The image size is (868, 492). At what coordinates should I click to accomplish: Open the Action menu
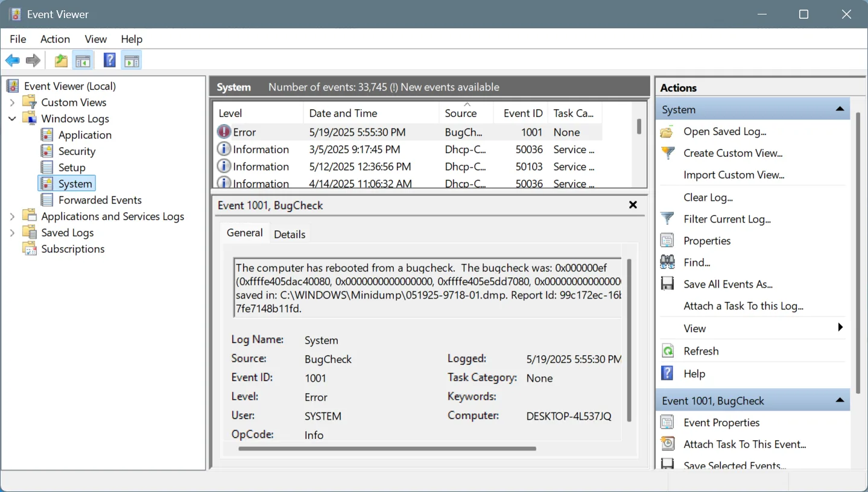click(55, 39)
